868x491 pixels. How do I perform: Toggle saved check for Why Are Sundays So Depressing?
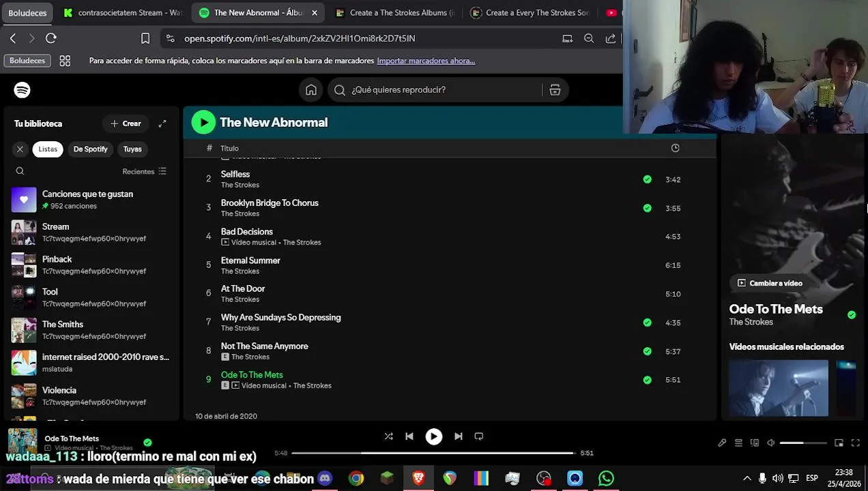tap(647, 323)
